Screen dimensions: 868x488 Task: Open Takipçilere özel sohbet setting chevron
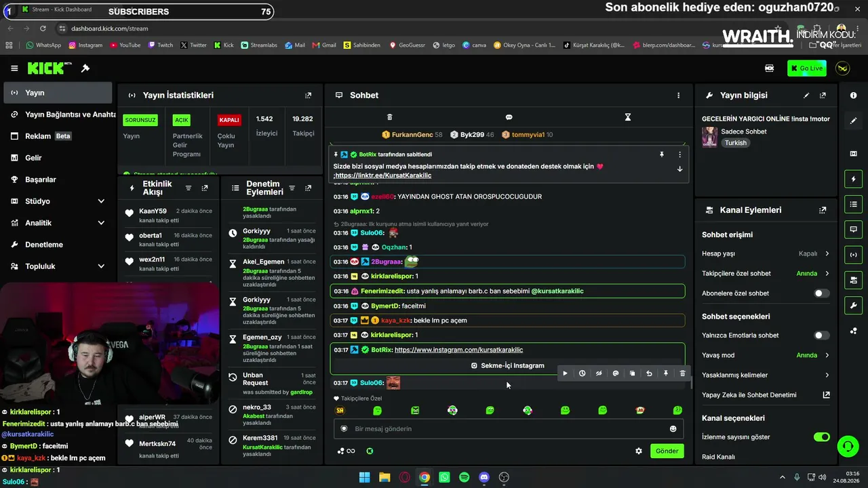tap(827, 274)
